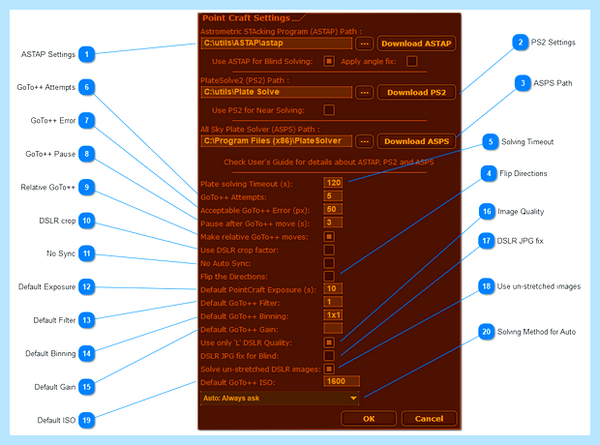600x445 pixels.
Task: Click the browse (...) button for ASTAP path
Action: coord(364,44)
